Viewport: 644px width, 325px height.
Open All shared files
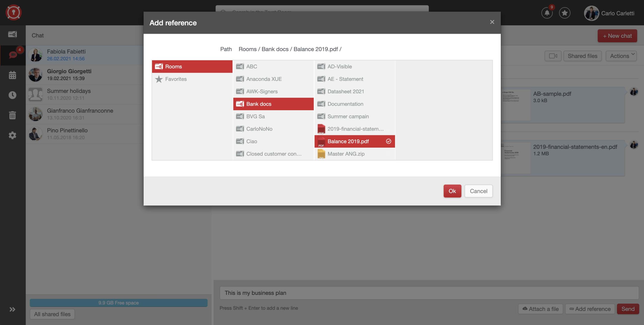(52, 314)
